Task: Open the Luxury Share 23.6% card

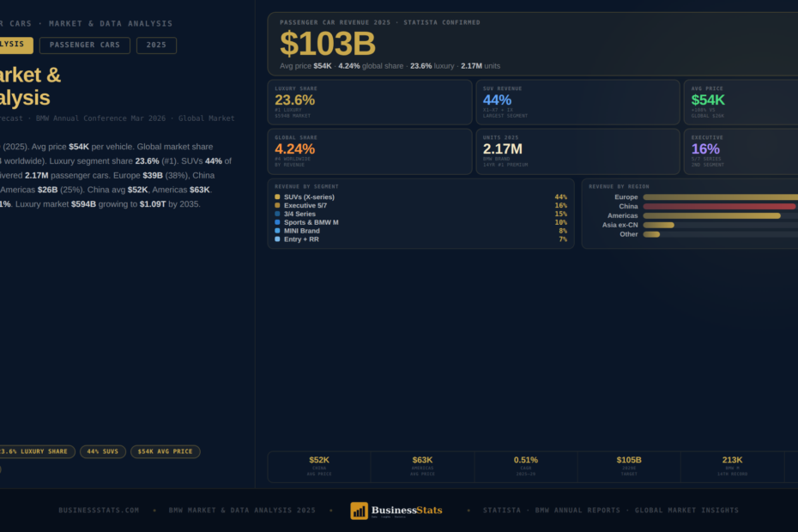Action: (370, 102)
